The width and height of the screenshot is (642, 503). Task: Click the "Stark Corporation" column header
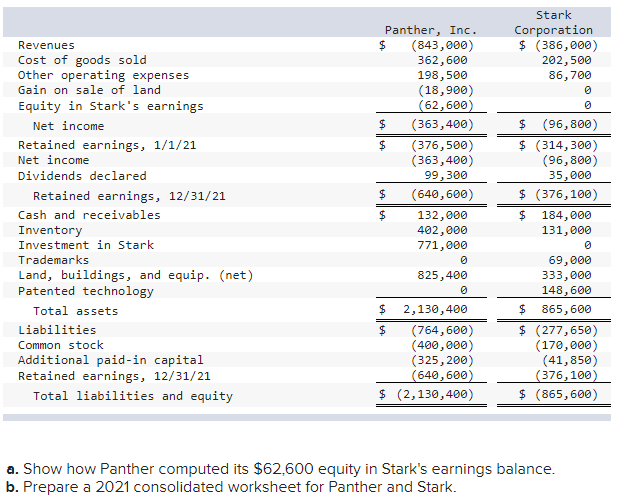pos(553,23)
